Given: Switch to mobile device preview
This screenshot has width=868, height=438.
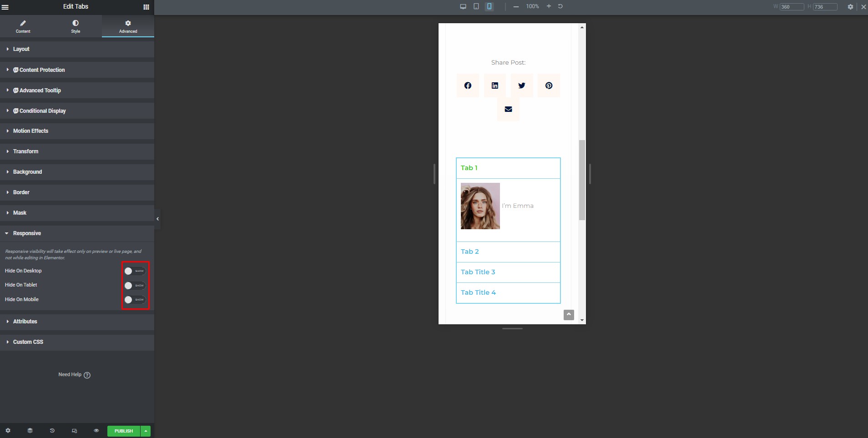Looking at the screenshot, I should click(490, 6).
